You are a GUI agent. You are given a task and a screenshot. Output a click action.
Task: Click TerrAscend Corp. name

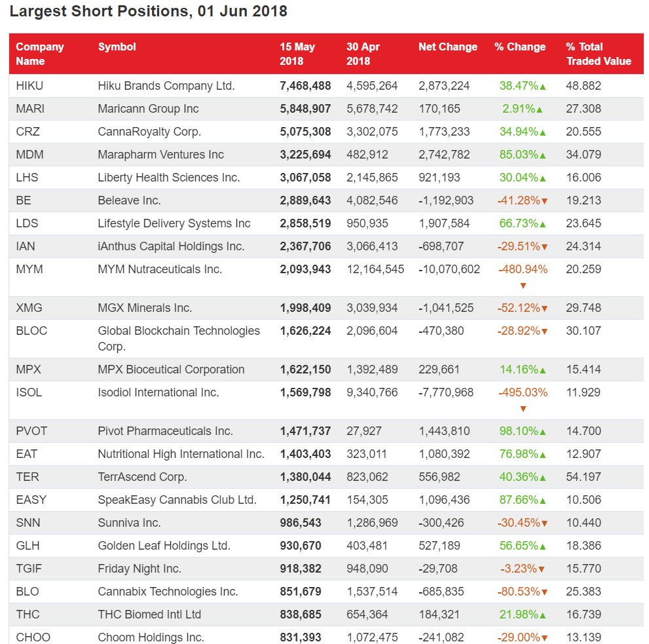142,477
